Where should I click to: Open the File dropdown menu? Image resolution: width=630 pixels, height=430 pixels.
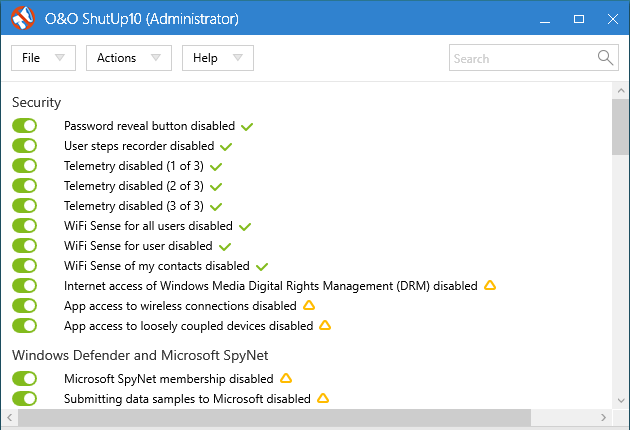[43, 58]
